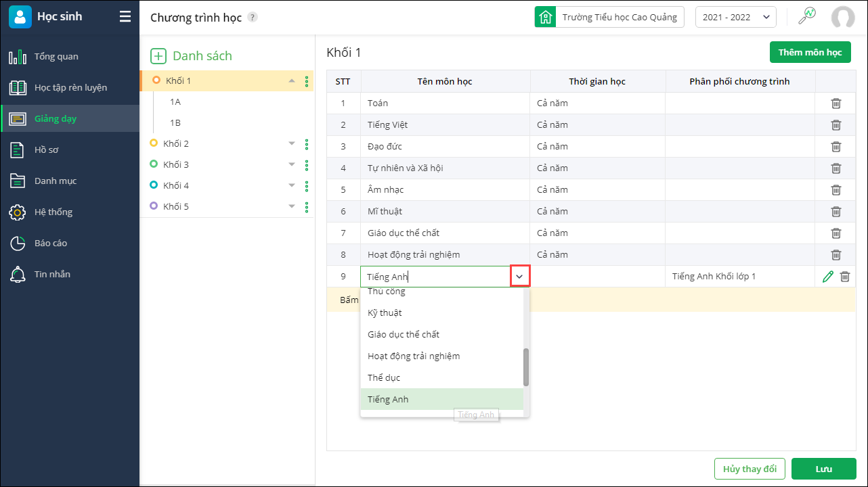Click the pencil edit icon in row 9
868x487 pixels.
point(827,277)
